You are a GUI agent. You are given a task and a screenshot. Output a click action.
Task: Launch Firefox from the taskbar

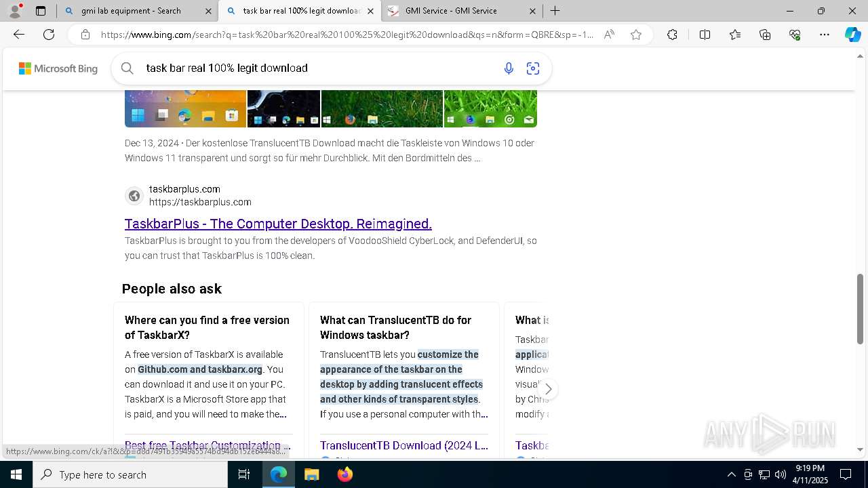click(344, 474)
